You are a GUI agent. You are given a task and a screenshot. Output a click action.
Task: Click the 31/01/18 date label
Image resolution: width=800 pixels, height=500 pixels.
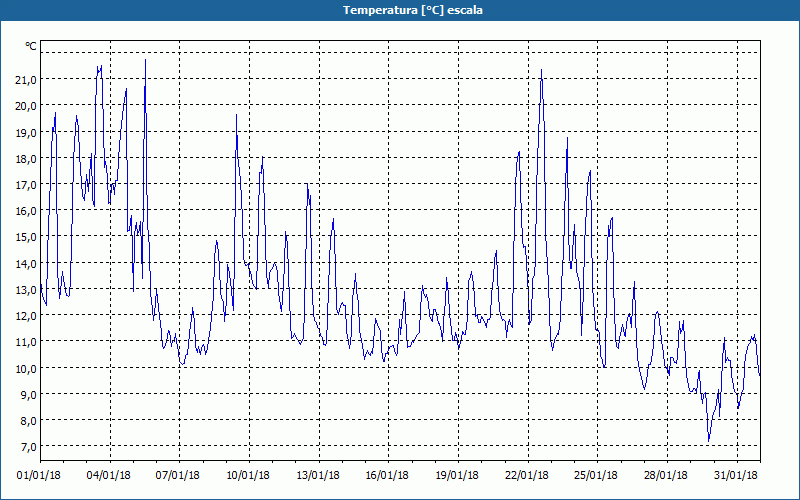pos(736,476)
